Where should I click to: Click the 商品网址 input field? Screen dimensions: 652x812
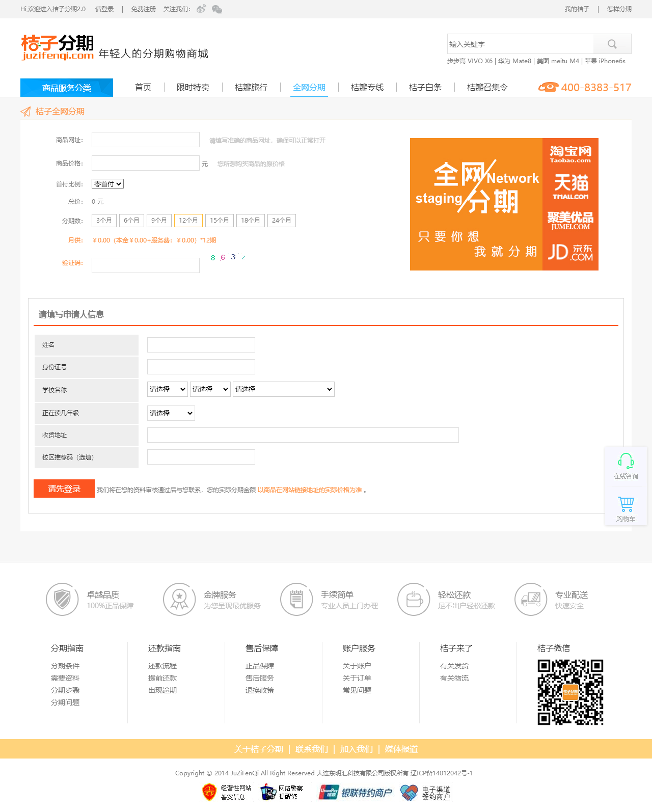click(x=146, y=140)
